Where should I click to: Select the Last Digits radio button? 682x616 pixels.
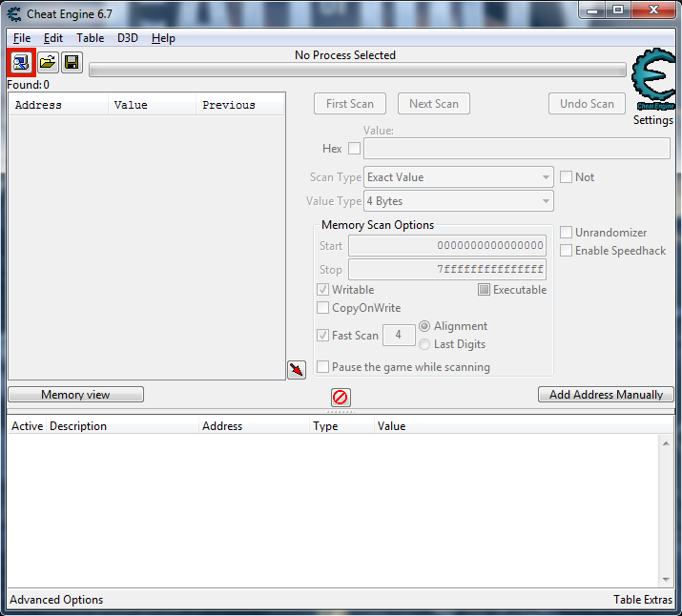(x=424, y=344)
